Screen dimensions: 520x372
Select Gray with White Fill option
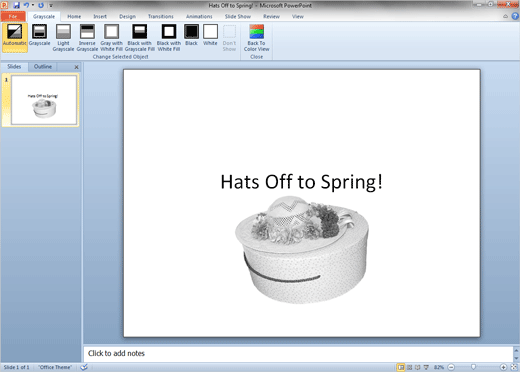pyautogui.click(x=111, y=38)
